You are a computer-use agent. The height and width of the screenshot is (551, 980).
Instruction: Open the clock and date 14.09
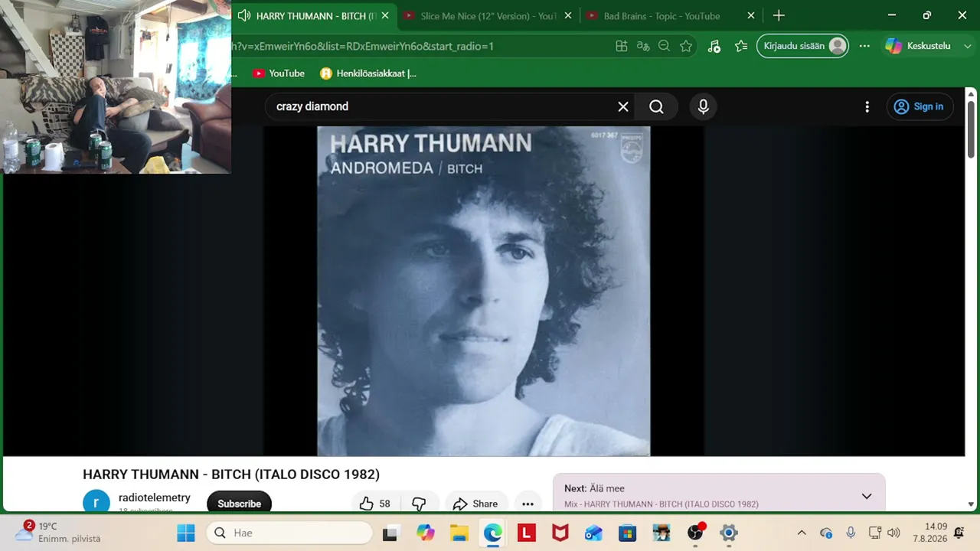click(x=930, y=533)
